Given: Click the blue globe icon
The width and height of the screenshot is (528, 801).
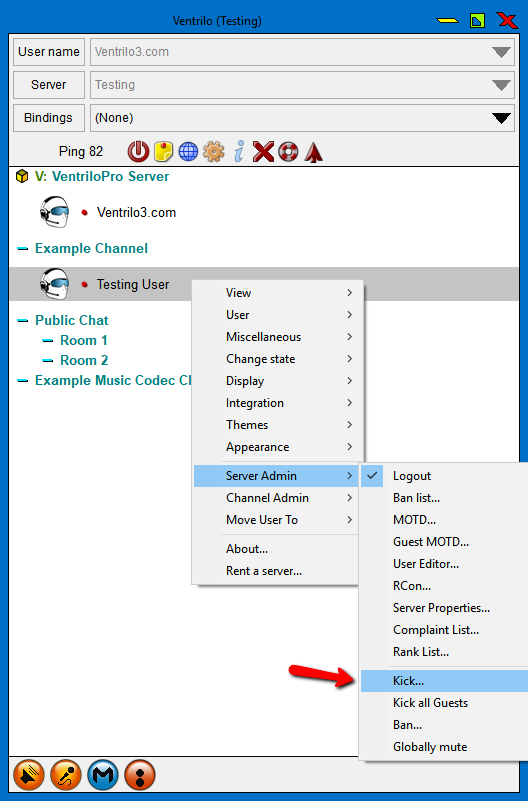Looking at the screenshot, I should click(x=188, y=152).
